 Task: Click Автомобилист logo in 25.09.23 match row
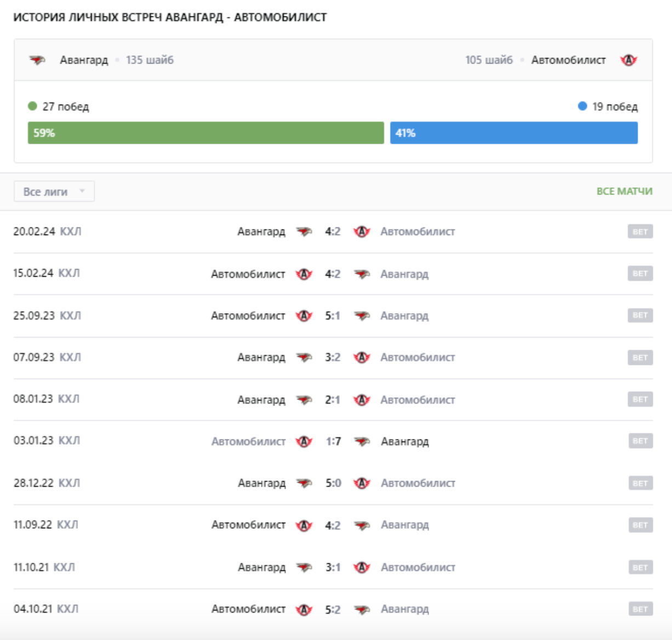[304, 316]
